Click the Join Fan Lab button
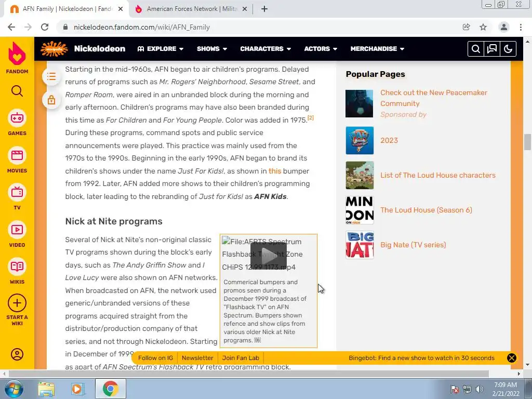 [x=241, y=358]
